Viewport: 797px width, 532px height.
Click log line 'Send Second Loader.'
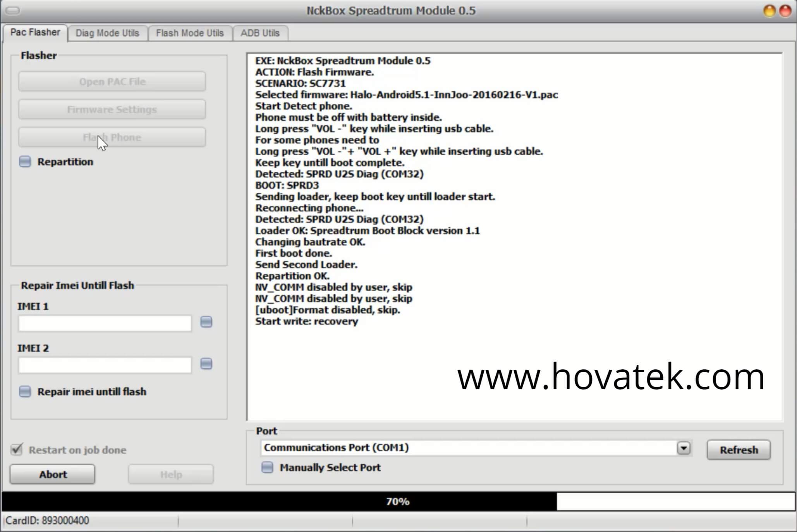coord(306,265)
